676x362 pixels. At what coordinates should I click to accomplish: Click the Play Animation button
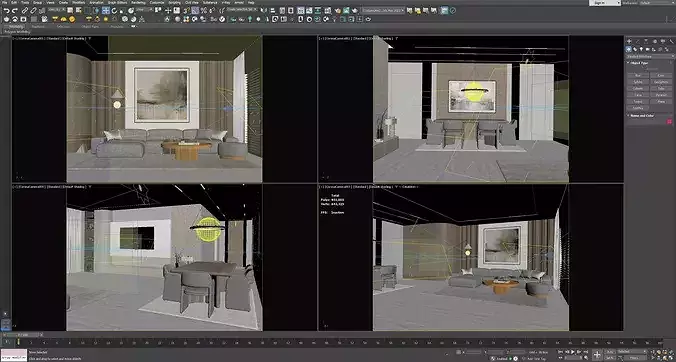573,352
